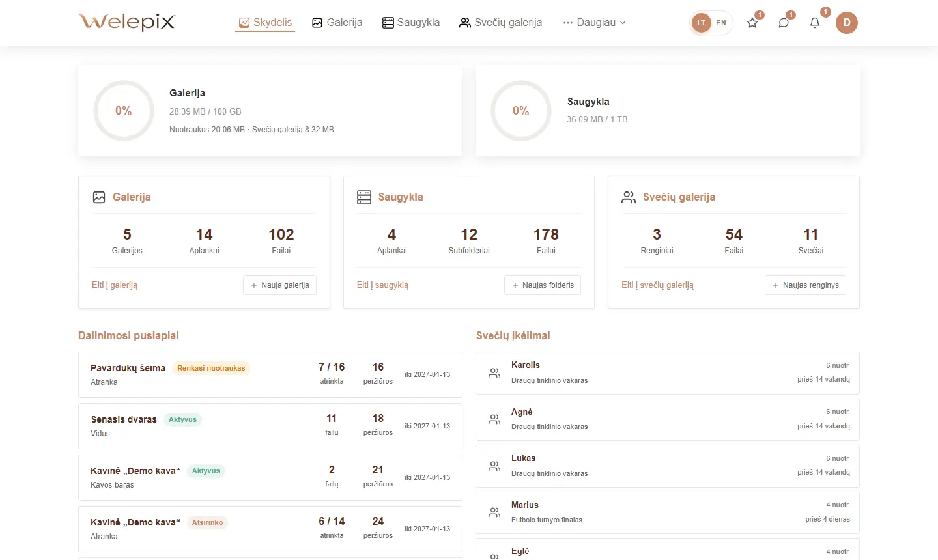This screenshot has width=938, height=560.
Task: Open the favorites star icon
Action: tap(752, 23)
